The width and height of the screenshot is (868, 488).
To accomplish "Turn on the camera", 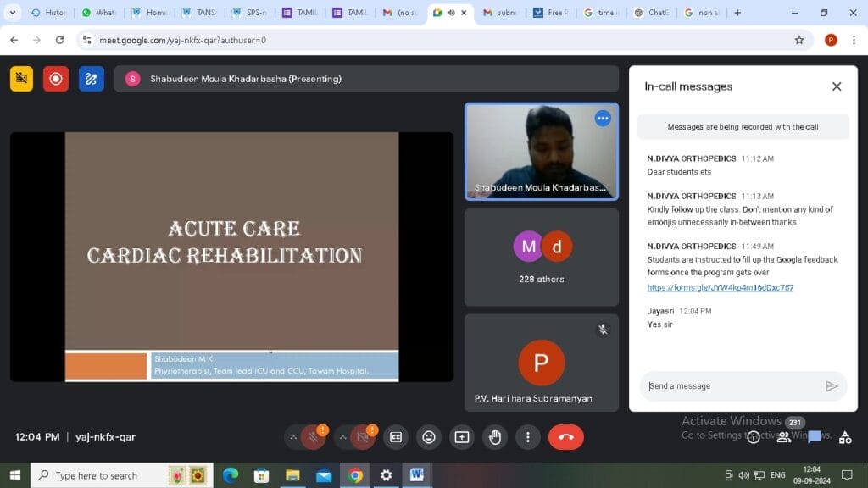I will coord(363,437).
